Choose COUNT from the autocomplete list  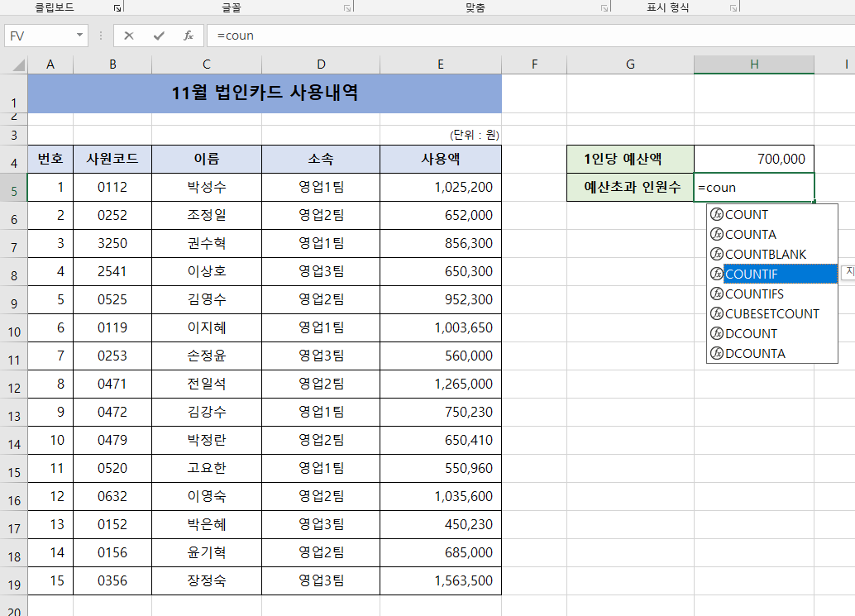(x=772, y=215)
